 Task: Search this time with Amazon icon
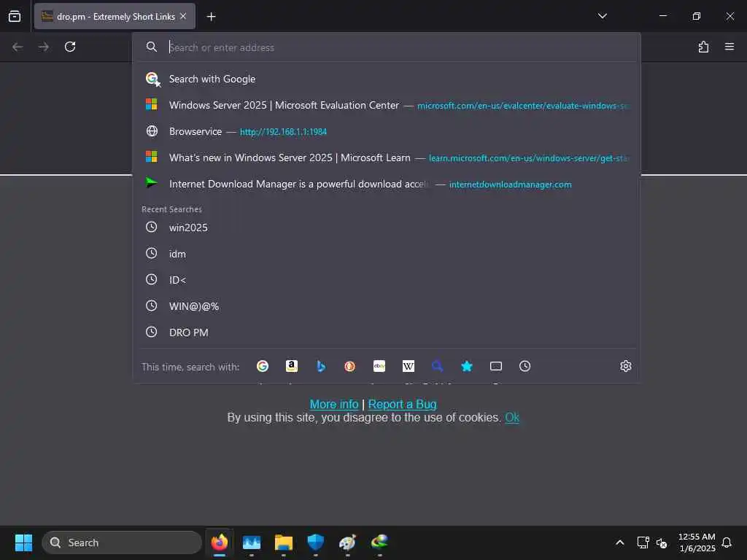pyautogui.click(x=292, y=366)
